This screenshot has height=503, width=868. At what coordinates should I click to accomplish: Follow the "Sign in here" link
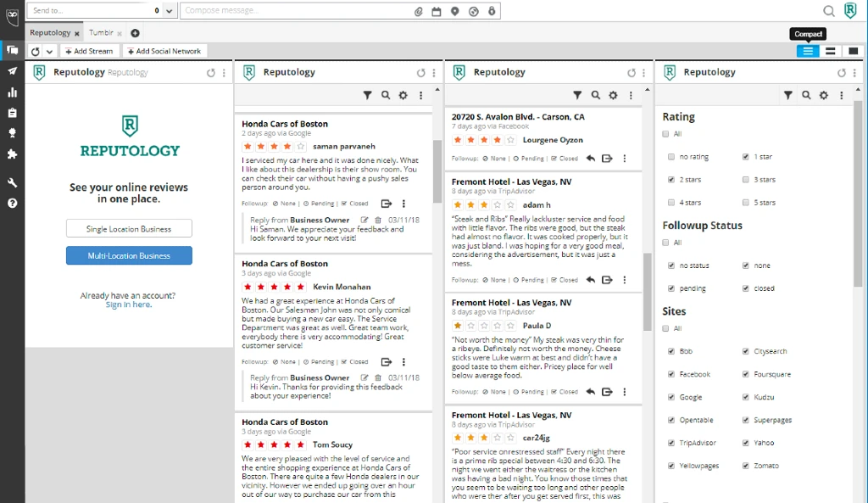pos(129,305)
